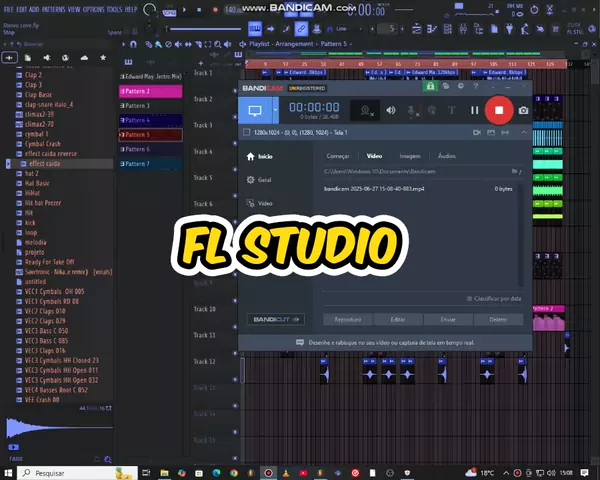The image size is (600, 480).
Task: Open Classificar por data sort dropdown
Action: [492, 298]
